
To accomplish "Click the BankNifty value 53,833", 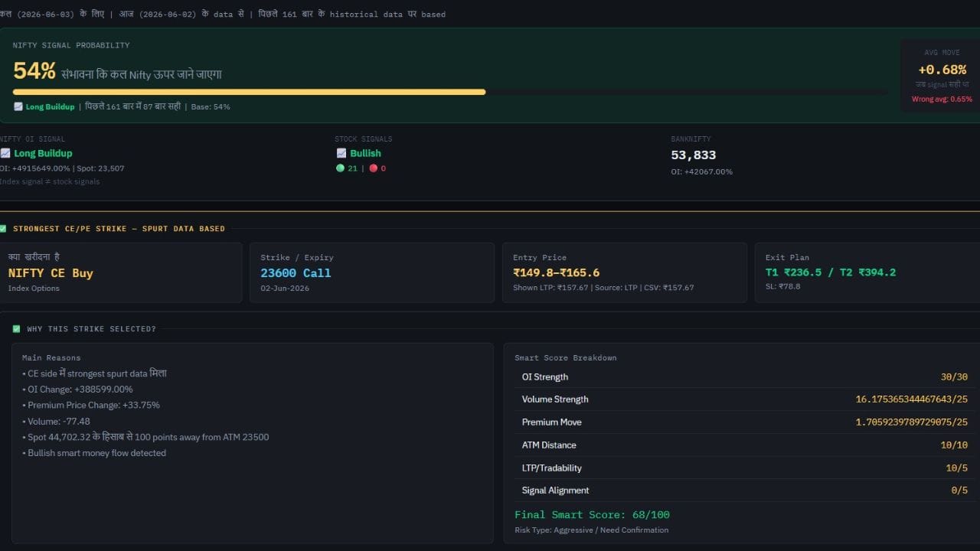I will (694, 155).
